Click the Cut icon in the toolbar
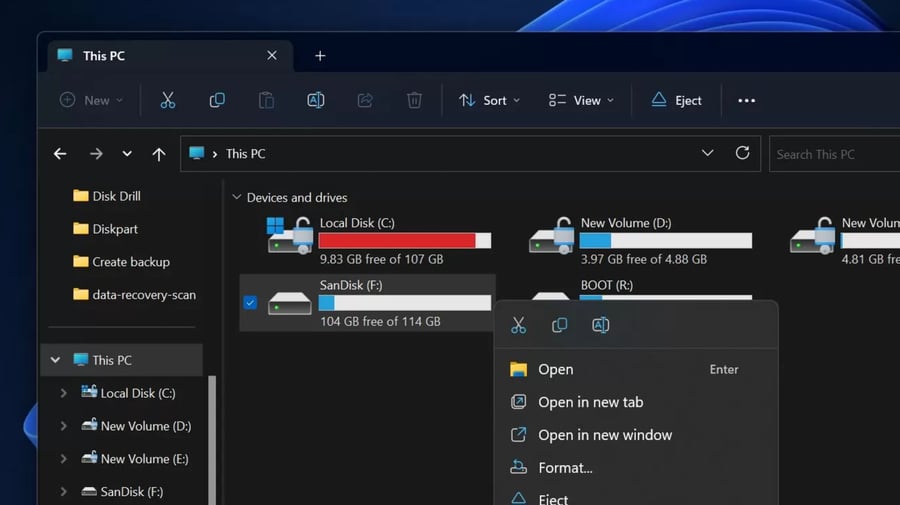This screenshot has height=505, width=900. (x=168, y=100)
